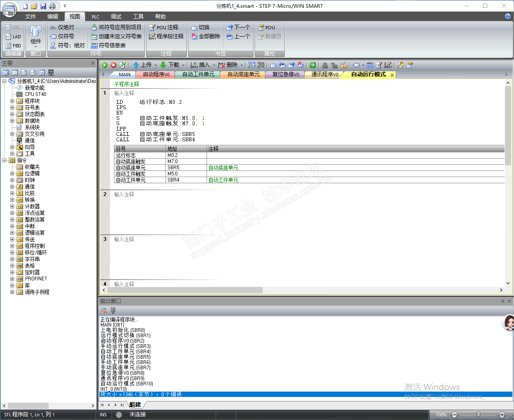Open the 上传 dropdown arrow

point(156,65)
